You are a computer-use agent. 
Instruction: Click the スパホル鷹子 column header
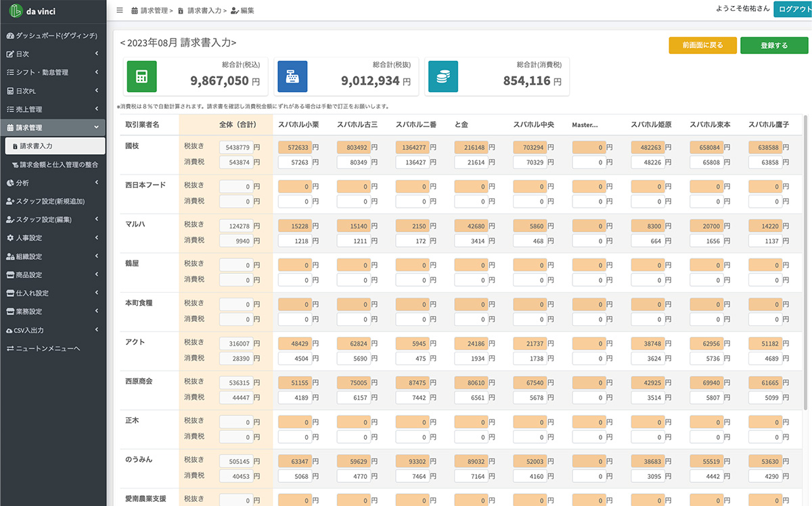(769, 124)
